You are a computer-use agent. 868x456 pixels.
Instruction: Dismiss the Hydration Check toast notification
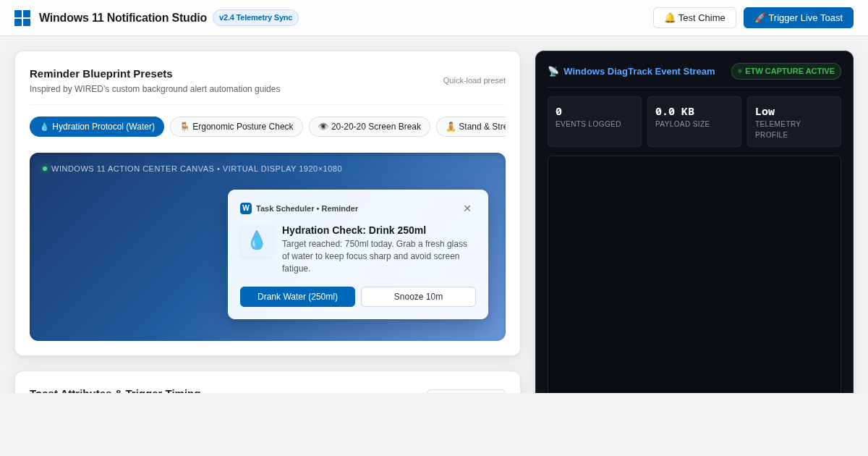point(467,208)
